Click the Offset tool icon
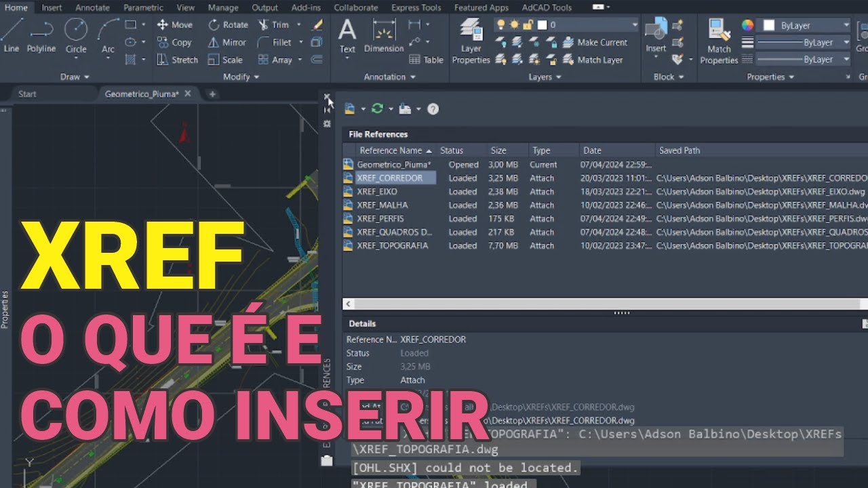The height and width of the screenshot is (488, 868). 317,60
